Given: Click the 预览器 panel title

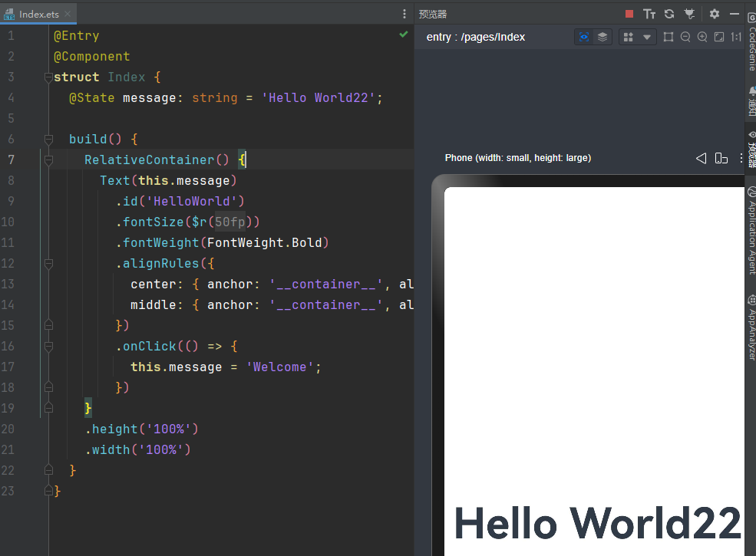Looking at the screenshot, I should 432,14.
